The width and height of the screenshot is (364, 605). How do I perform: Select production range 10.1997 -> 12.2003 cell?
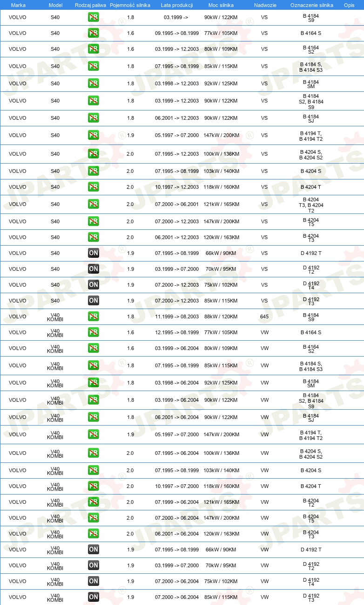tap(177, 187)
